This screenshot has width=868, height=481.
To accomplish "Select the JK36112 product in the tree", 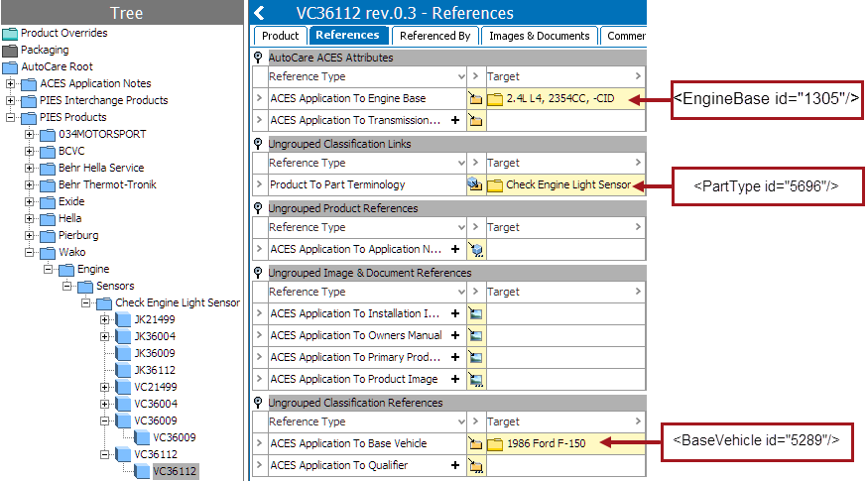I will click(155, 370).
